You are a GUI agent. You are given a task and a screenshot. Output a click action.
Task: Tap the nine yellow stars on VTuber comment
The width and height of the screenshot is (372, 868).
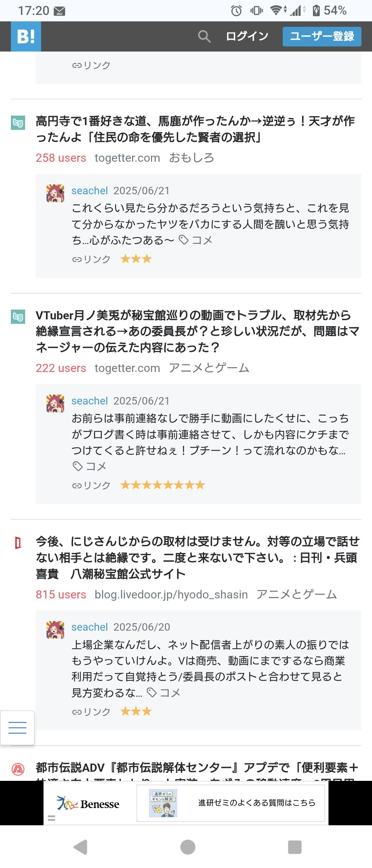163,485
